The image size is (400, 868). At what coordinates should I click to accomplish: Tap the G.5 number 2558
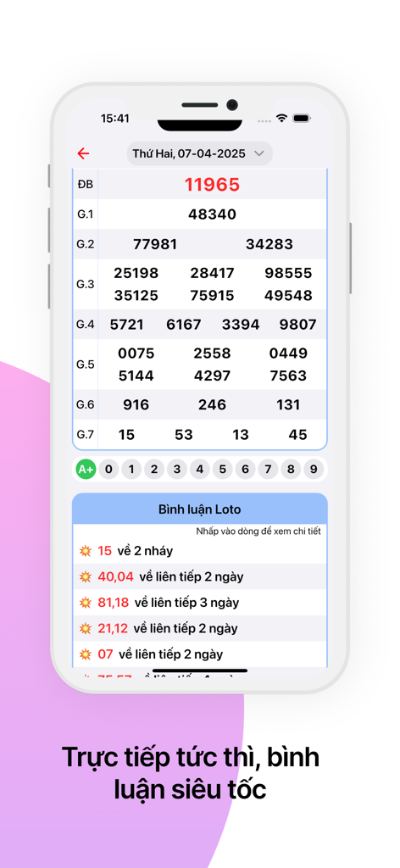click(x=213, y=353)
